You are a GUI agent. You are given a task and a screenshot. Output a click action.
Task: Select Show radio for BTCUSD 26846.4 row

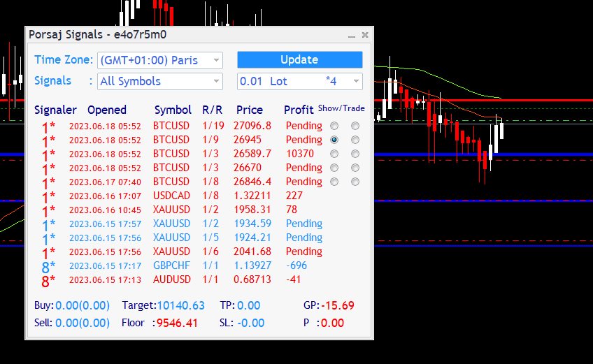click(x=334, y=182)
